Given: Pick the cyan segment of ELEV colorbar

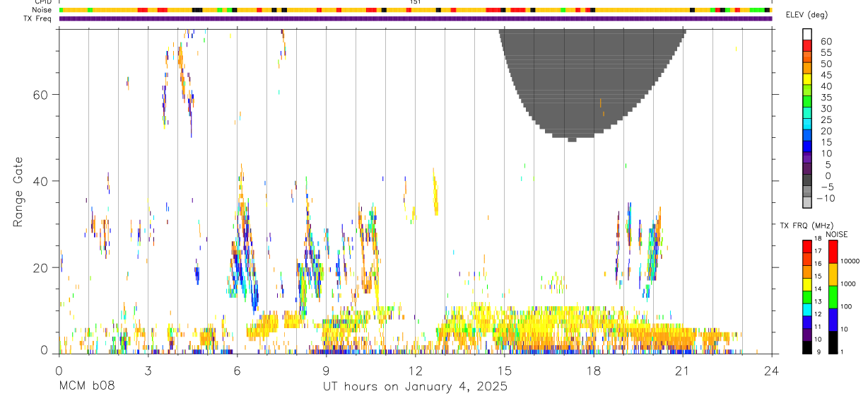Looking at the screenshot, I should 807,124.
